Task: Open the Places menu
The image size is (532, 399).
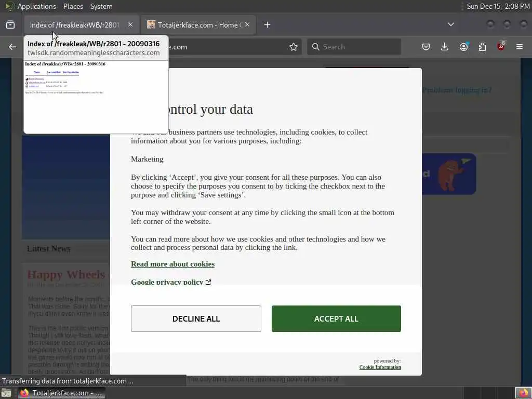Action: (73, 6)
